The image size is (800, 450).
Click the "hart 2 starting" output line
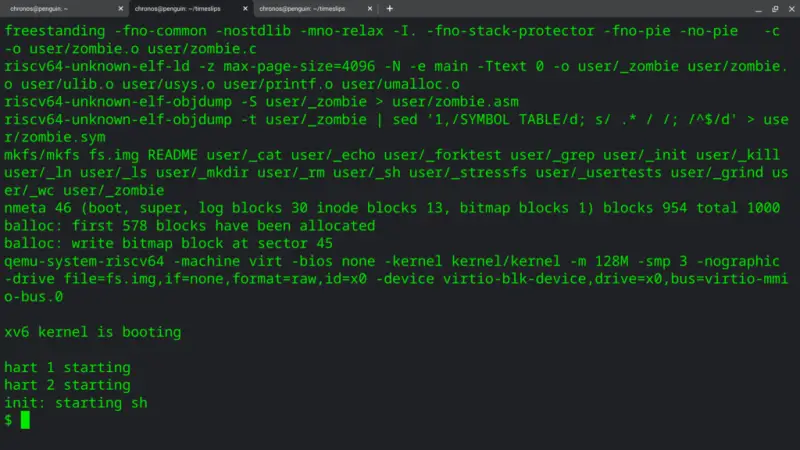pyautogui.click(x=67, y=385)
